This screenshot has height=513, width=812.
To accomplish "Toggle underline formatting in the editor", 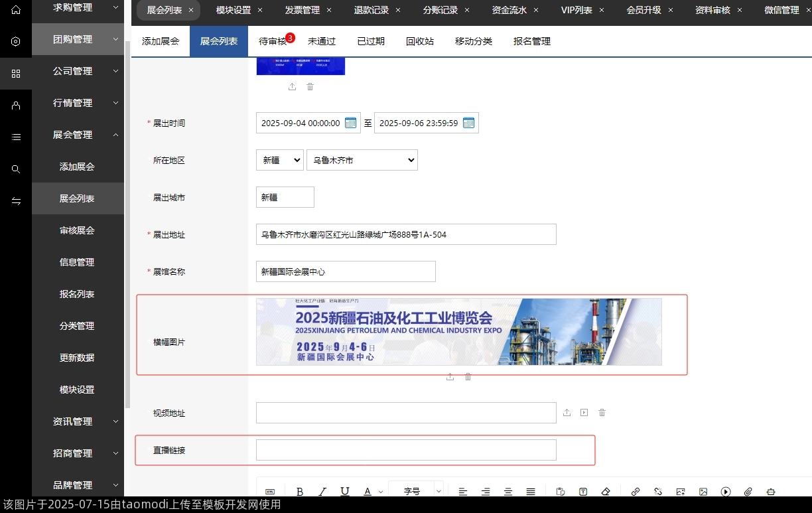I will click(x=345, y=492).
